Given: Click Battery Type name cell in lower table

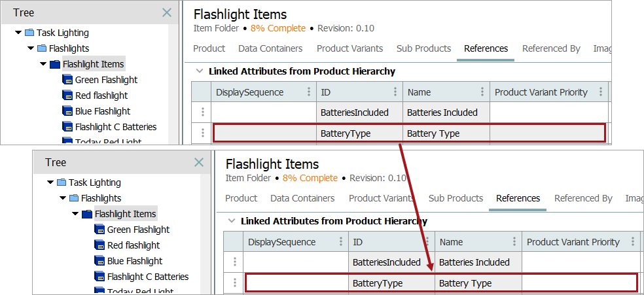Looking at the screenshot, I should [x=465, y=283].
